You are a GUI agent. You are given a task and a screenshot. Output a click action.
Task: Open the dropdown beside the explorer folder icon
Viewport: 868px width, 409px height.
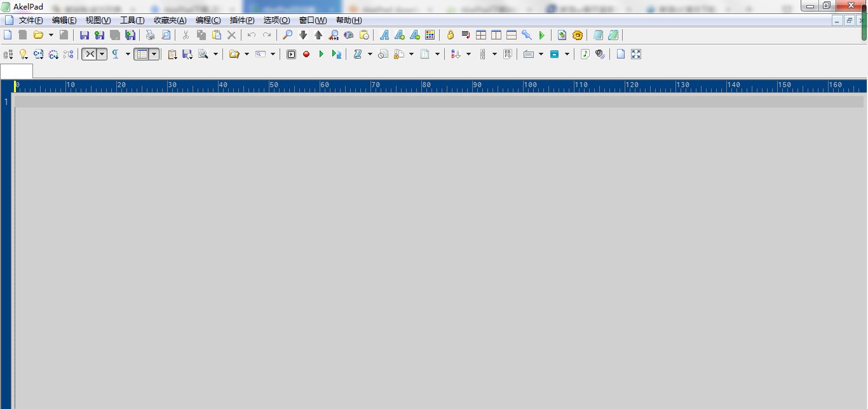(x=247, y=54)
